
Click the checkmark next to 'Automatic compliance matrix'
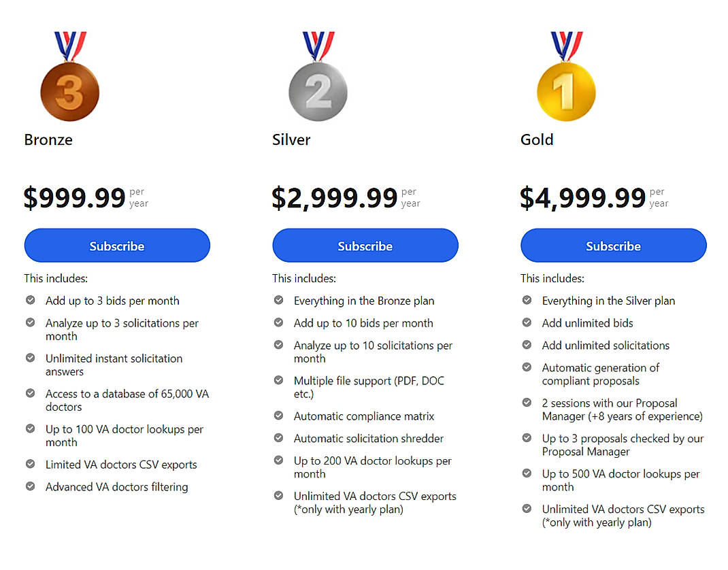click(278, 416)
